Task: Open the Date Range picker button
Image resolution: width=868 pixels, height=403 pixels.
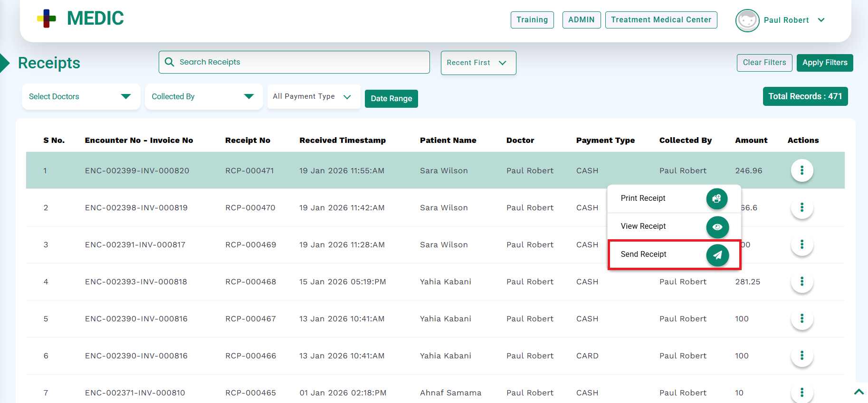Action: pos(391,99)
